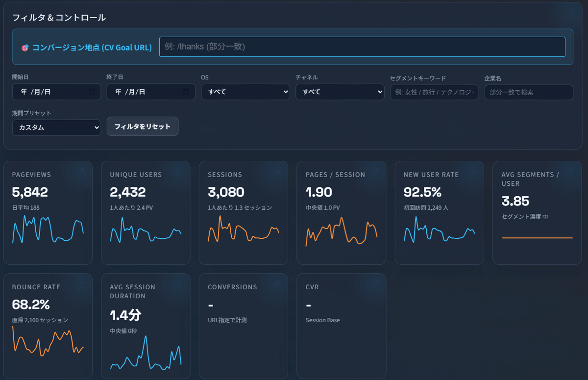588x380 pixels.
Task: Open the NEW USER RATE card
Action: click(x=439, y=212)
